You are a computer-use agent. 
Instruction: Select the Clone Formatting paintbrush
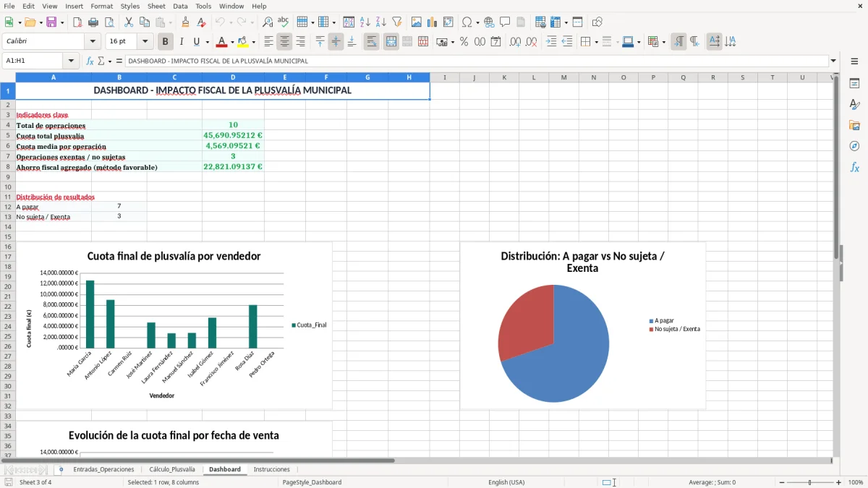click(x=186, y=22)
